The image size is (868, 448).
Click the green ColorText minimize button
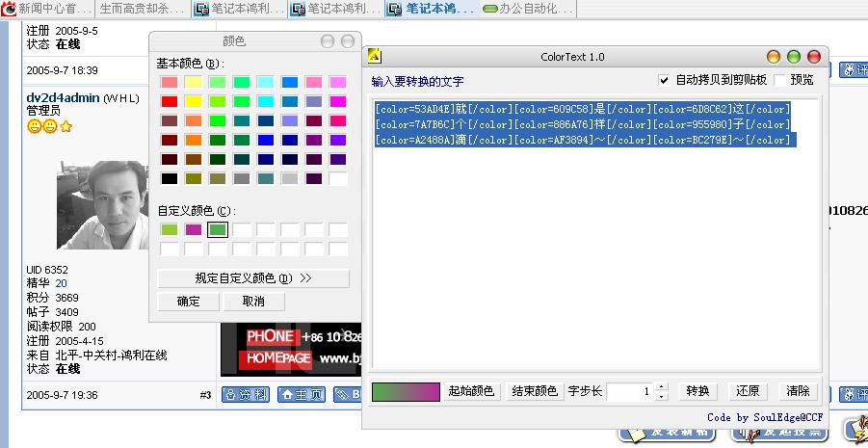coord(794,57)
